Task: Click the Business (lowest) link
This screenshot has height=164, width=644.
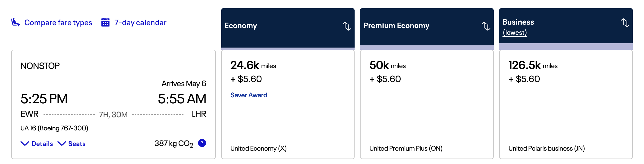Action: [515, 32]
